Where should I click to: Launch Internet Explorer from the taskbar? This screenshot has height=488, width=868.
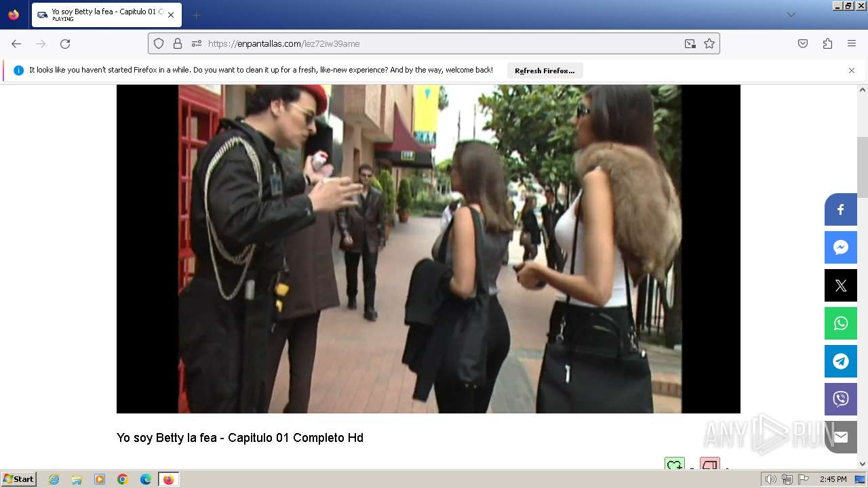[x=54, y=479]
